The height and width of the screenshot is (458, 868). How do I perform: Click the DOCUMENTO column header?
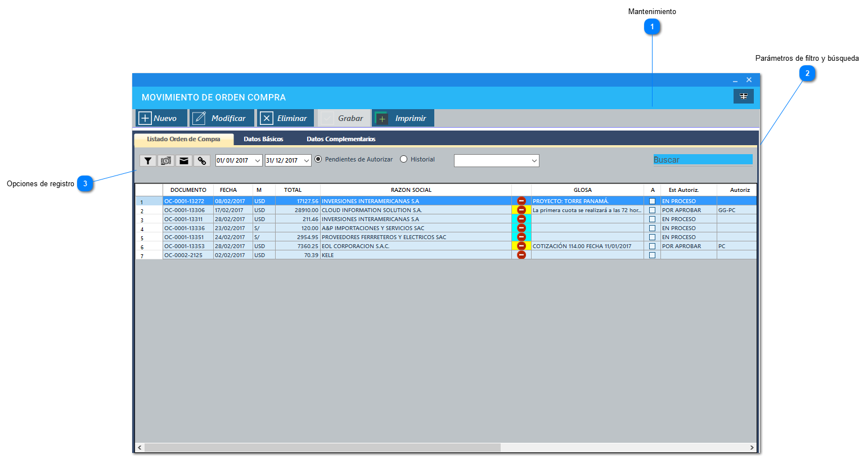pos(188,190)
